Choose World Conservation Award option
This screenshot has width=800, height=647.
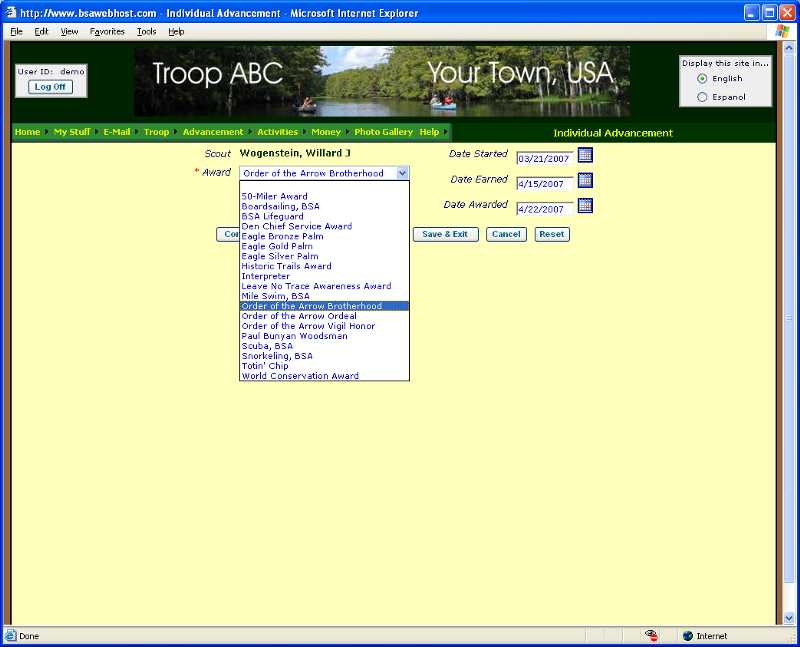[x=324, y=376]
